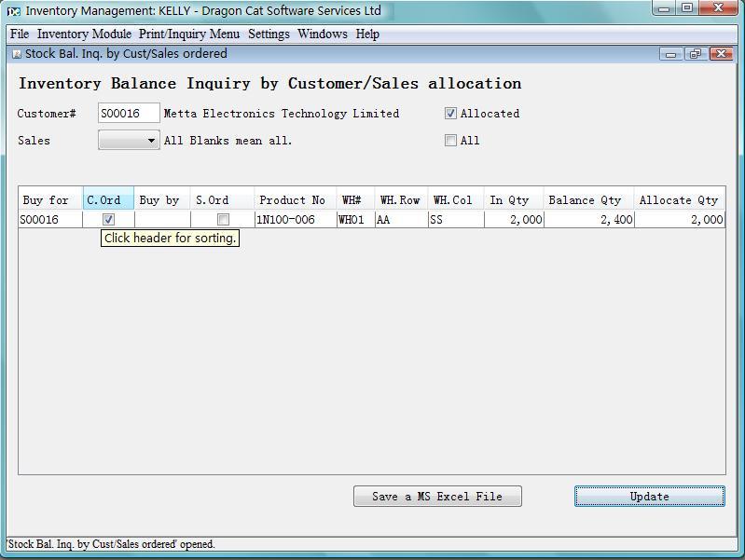
Task: Select WH.Row cell AA
Action: click(x=402, y=220)
